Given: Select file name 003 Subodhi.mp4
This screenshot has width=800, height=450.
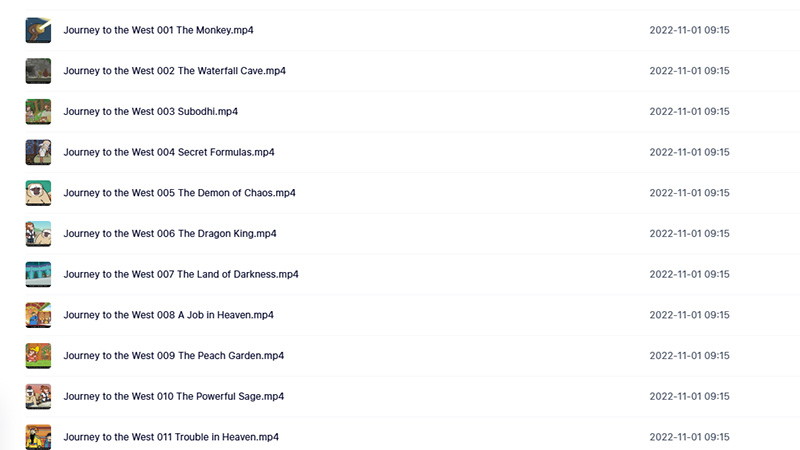Looking at the screenshot, I should click(151, 112).
